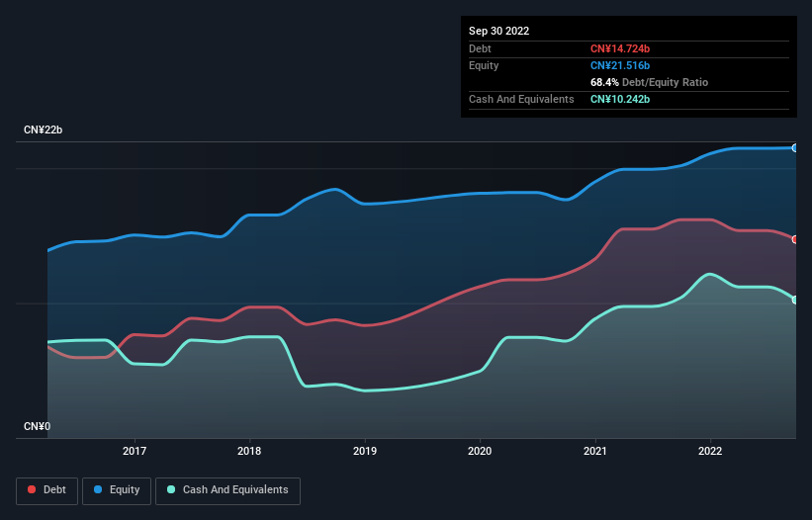This screenshot has height=520, width=812.
Task: Toggle Cash And Equivalents legend button
Action: coord(227,490)
